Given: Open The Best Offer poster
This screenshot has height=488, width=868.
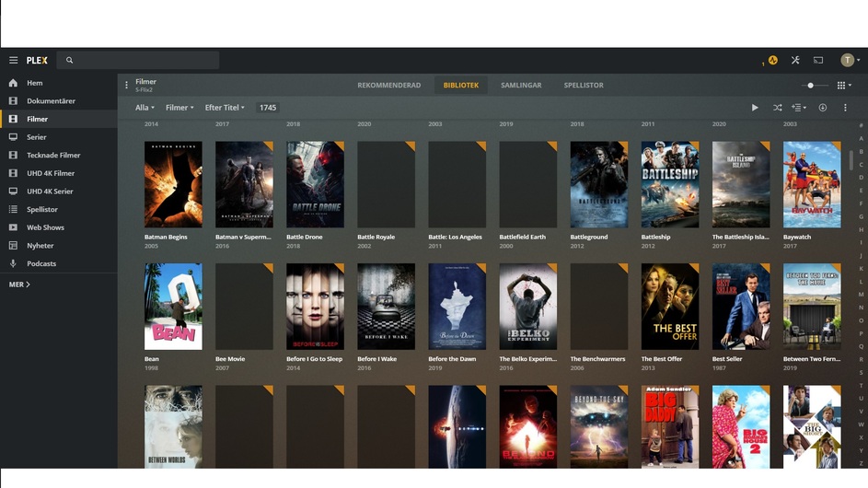Looking at the screenshot, I should 670,307.
